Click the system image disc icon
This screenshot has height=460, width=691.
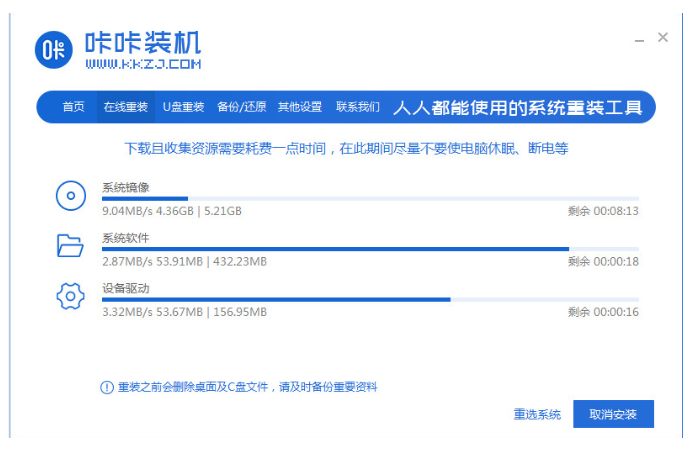pyautogui.click(x=71, y=196)
